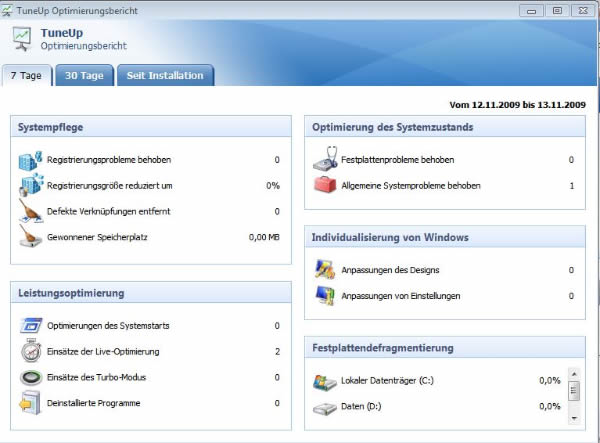Click the Anpassungen von Einstellungen label
600x443 pixels.
pyautogui.click(x=401, y=296)
